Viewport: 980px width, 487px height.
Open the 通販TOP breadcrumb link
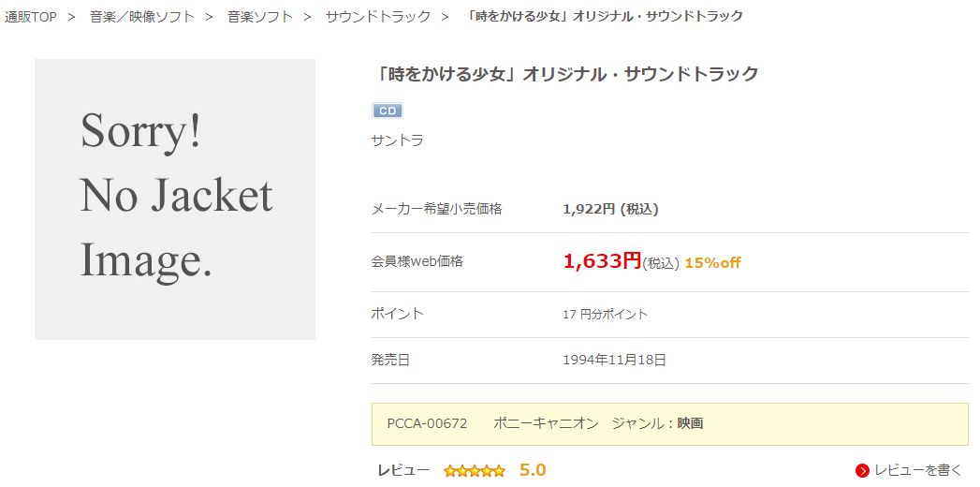coord(31,17)
